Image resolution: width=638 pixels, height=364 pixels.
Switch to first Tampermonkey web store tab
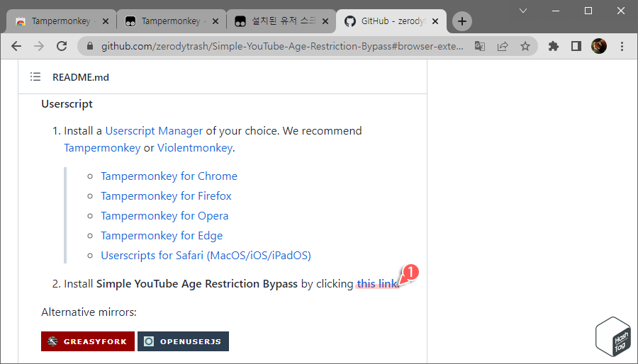62,21
